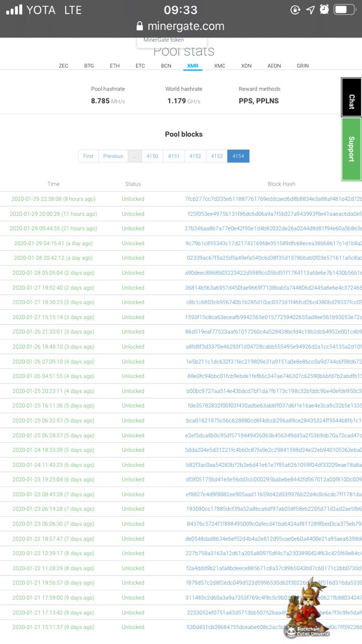
Task: Open block hash starting f25f053ee4975b
Action: (275, 214)
